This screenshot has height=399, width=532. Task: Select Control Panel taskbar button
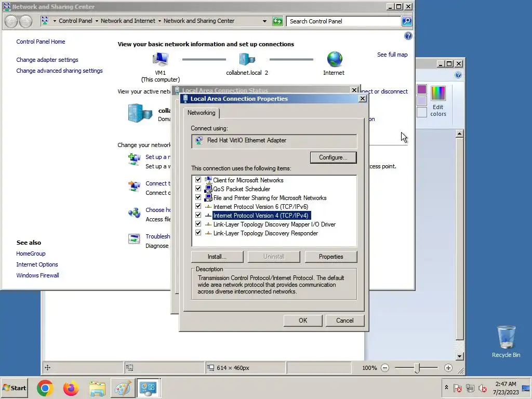coord(148,388)
